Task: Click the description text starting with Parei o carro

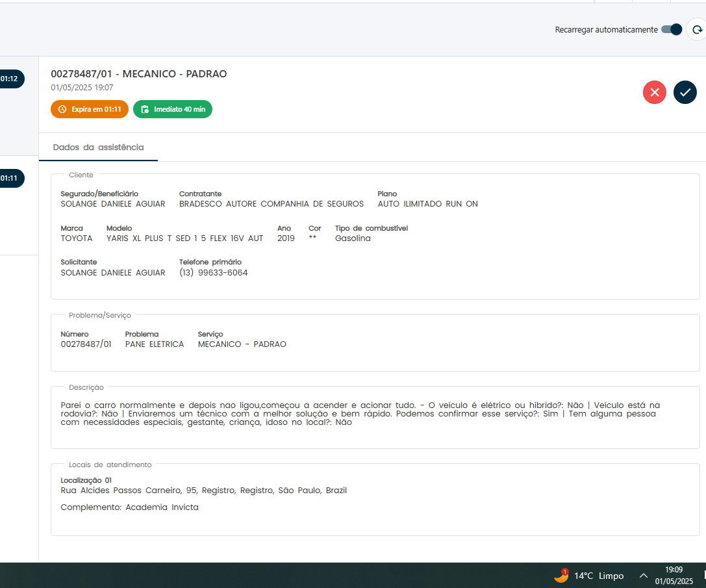Action: (x=360, y=414)
